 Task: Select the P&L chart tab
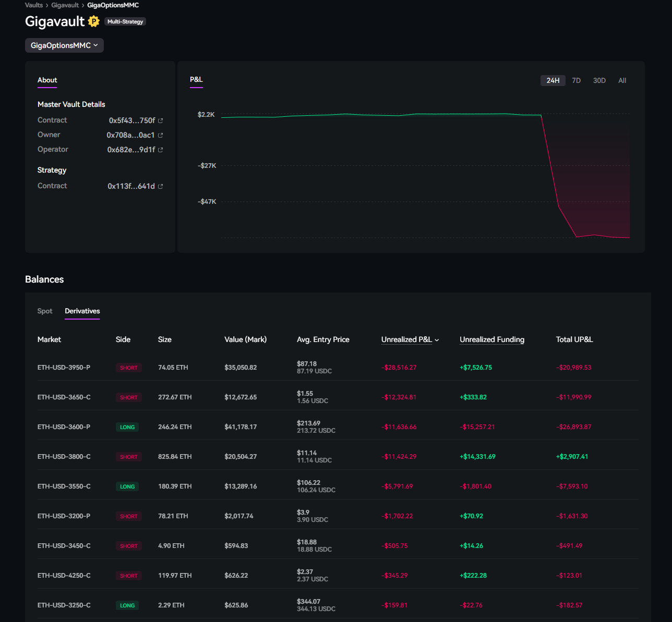coord(196,80)
